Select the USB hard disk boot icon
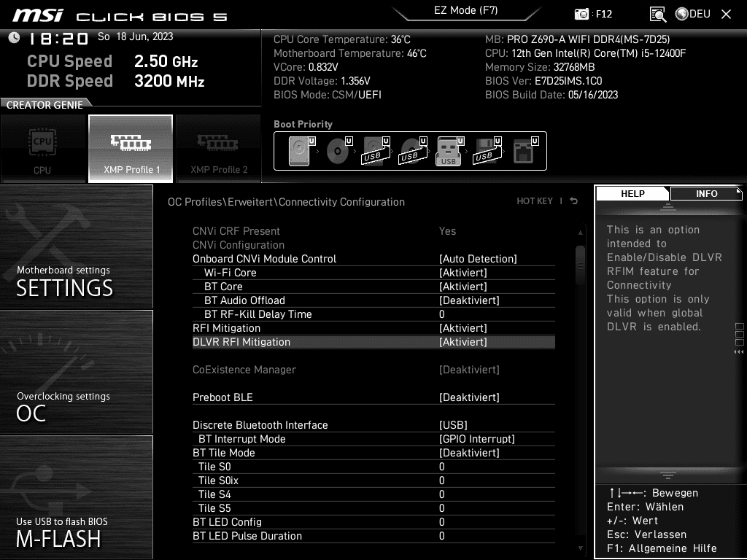747x560 pixels. pos(376,151)
